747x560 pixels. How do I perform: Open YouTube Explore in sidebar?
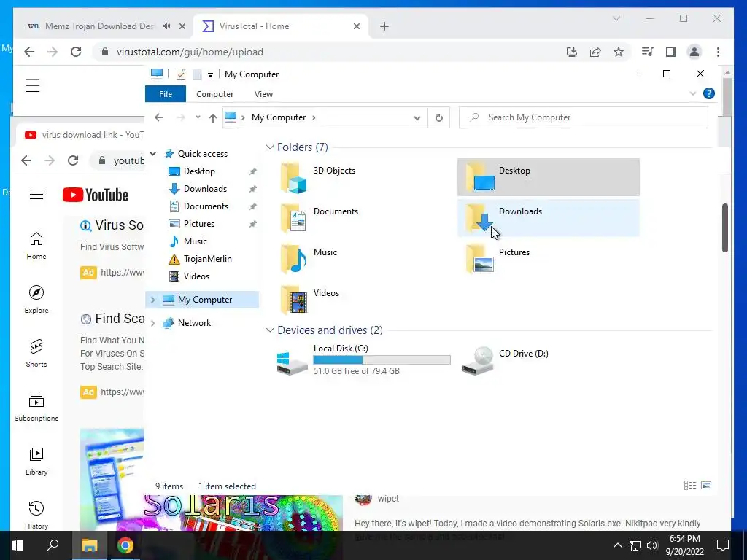[36, 300]
